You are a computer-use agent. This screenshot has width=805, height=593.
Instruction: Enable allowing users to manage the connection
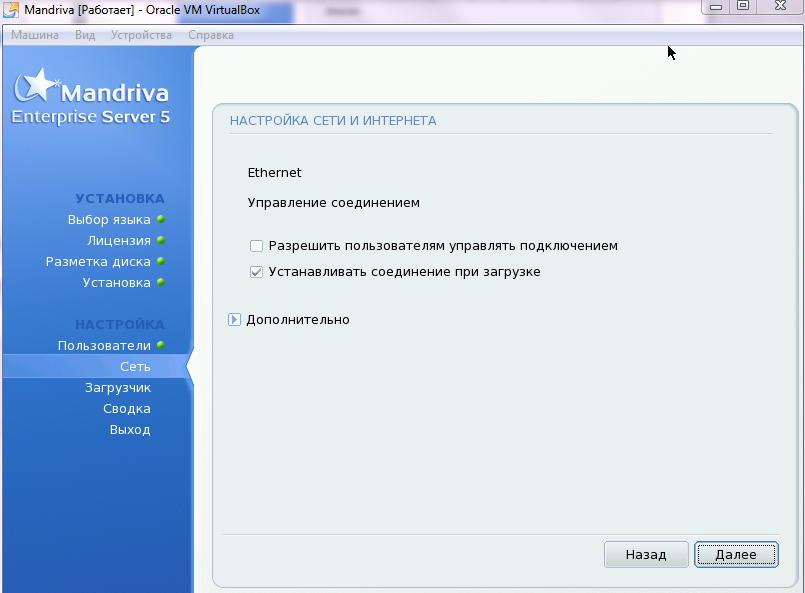click(256, 246)
